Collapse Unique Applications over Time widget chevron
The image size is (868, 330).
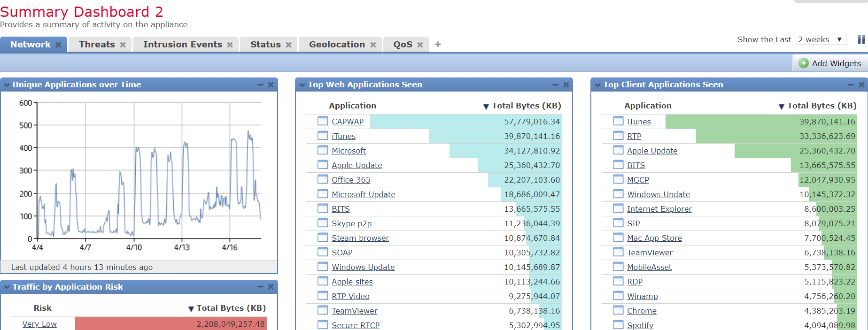click(7, 85)
